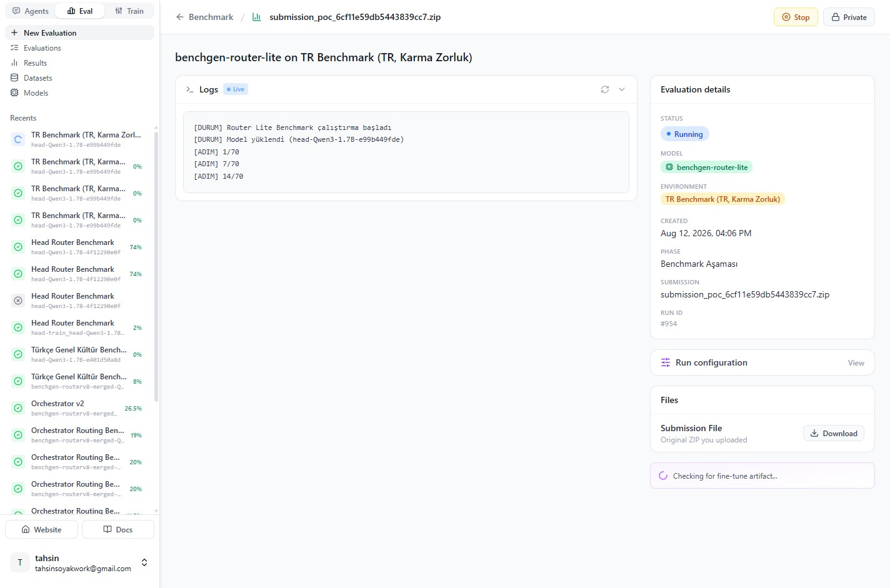890x588 pixels.
Task: Open Orchestrator Routing Benchmark 19% run
Action: (79, 434)
